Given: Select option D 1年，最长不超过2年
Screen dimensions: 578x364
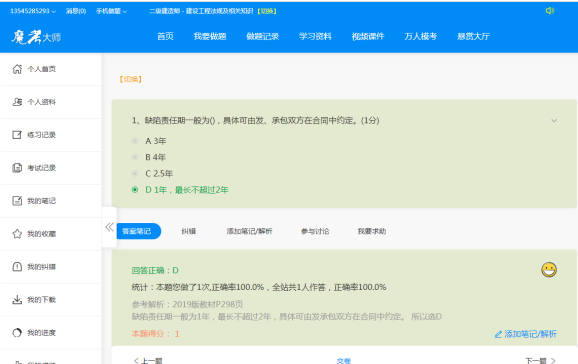Looking at the screenshot, I should 135,190.
